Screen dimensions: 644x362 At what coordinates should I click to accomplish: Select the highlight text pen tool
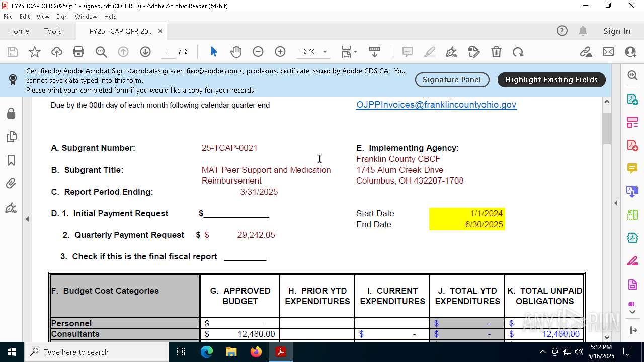tap(430, 52)
